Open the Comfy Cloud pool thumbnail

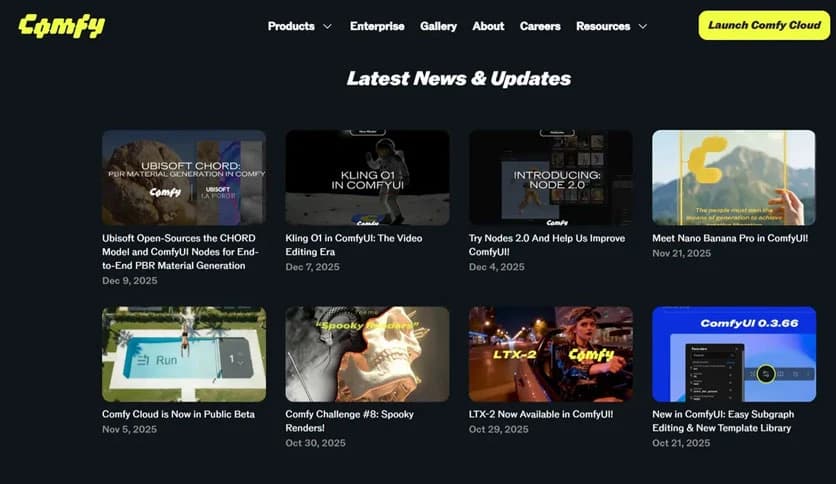[184, 354]
